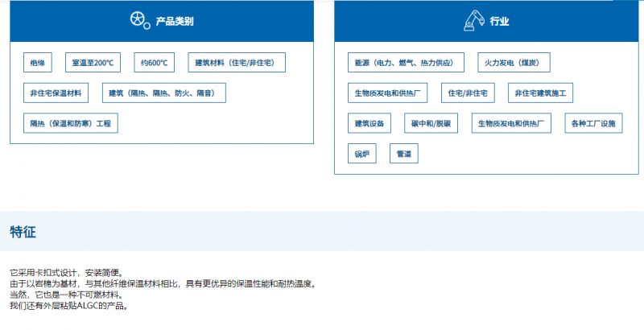This screenshot has height=330, width=644.
Task: Choose the 约600°C temperature tag
Action: click(x=154, y=63)
